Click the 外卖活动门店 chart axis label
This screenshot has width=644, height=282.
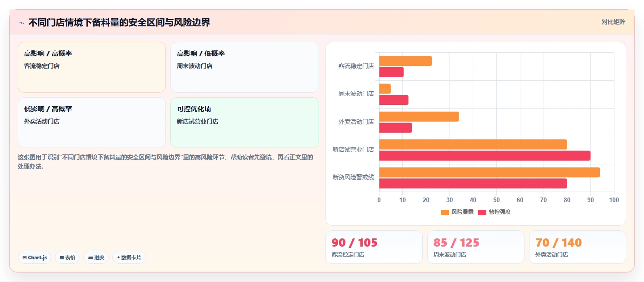click(x=356, y=122)
